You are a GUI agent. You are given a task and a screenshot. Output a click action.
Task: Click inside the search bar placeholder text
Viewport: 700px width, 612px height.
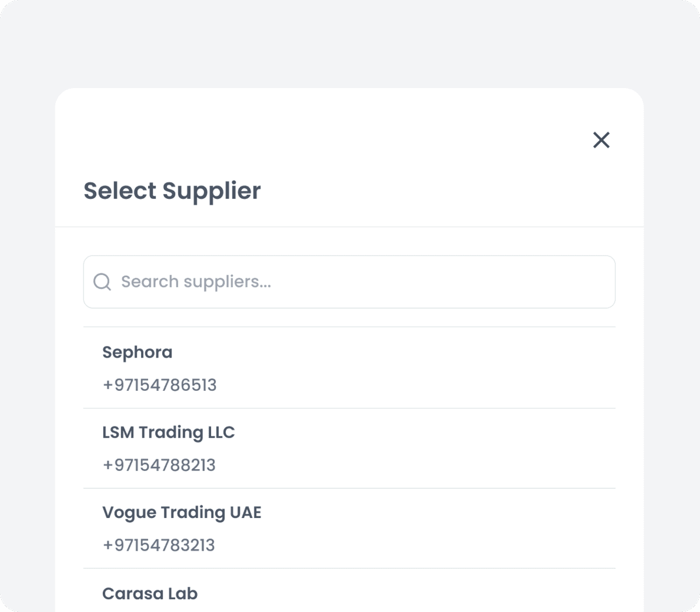point(196,282)
